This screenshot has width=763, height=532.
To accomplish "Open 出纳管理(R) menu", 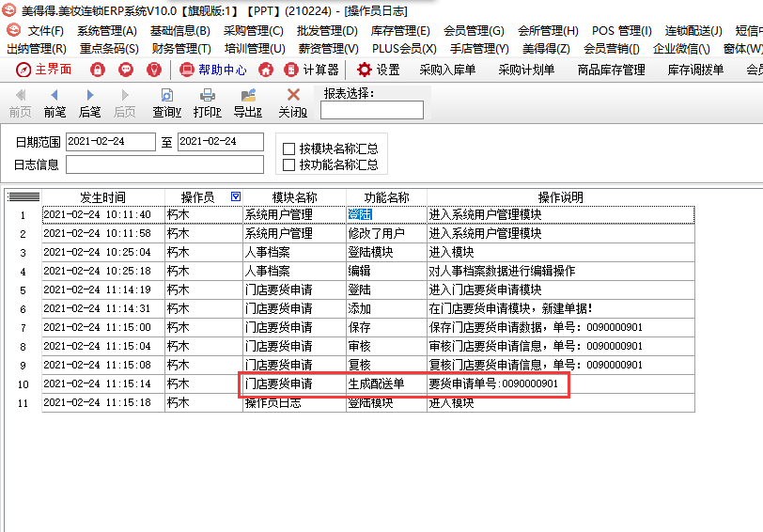I will click(37, 49).
